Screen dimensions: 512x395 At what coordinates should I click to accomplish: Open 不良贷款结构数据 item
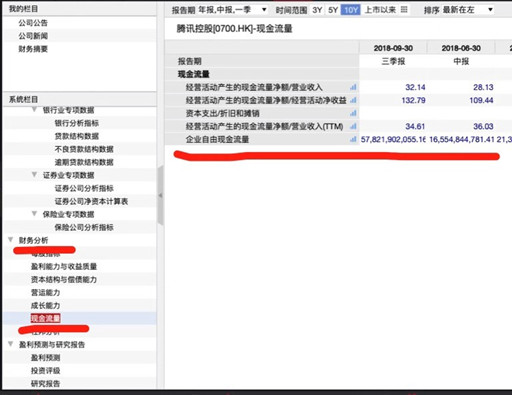[x=84, y=149]
